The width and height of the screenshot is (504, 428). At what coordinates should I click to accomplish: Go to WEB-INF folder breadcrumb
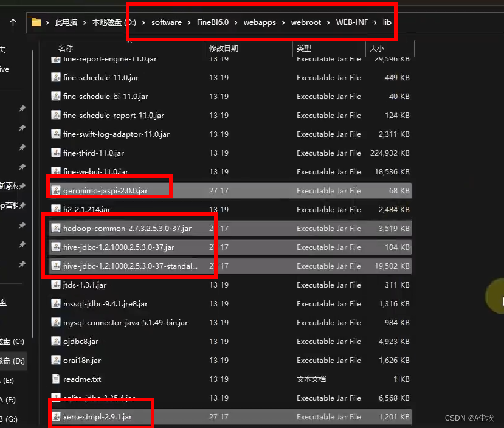tap(352, 22)
